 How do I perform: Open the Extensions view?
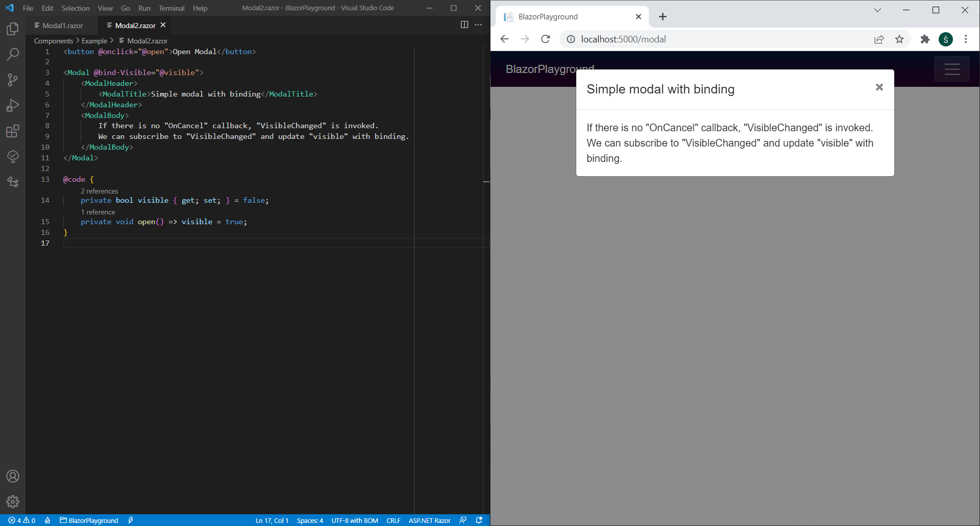click(x=13, y=131)
